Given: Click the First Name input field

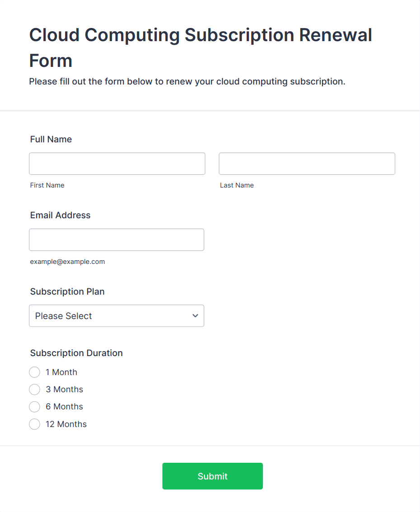Looking at the screenshot, I should pyautogui.click(x=117, y=164).
